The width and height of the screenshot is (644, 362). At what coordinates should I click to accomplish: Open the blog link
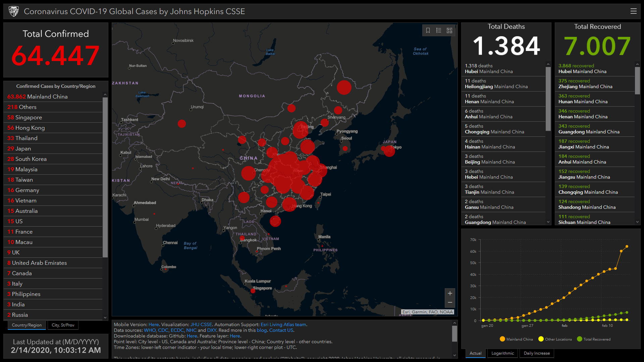[262, 330]
